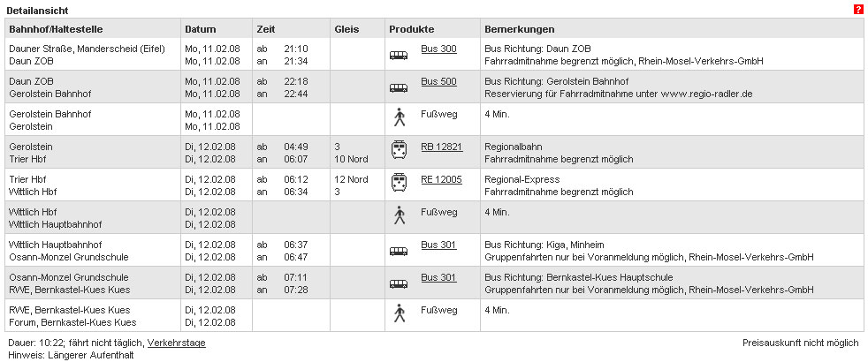Click the bus icon in the Osann-Monzel Grundschule departure row
The height and width of the screenshot is (362, 868).
point(399,284)
